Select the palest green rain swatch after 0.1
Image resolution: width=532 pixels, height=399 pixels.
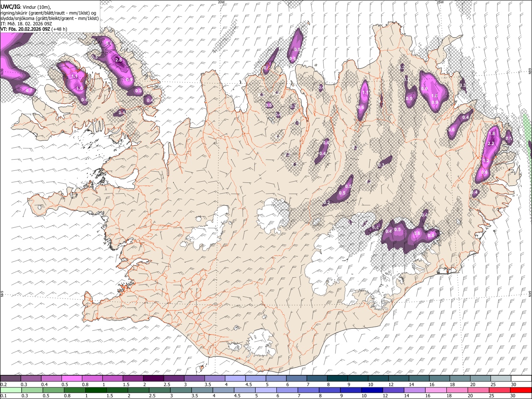coord(11,390)
